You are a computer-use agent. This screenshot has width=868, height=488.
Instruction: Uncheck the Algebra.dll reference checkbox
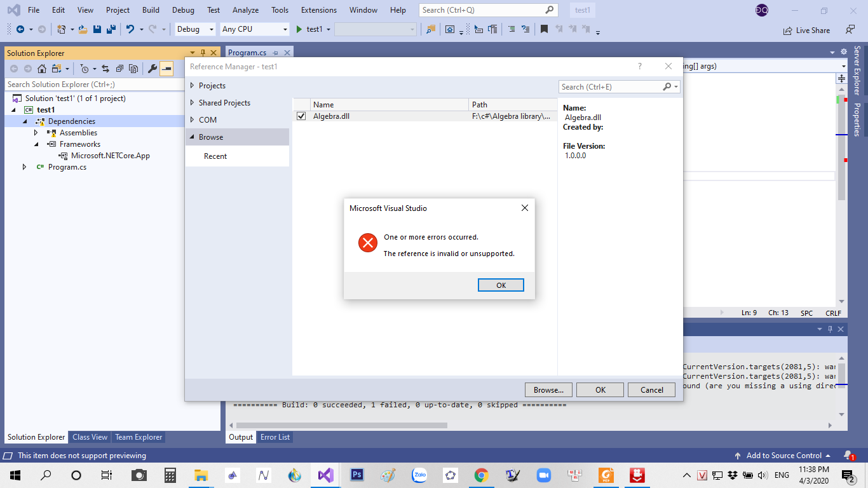(x=301, y=116)
